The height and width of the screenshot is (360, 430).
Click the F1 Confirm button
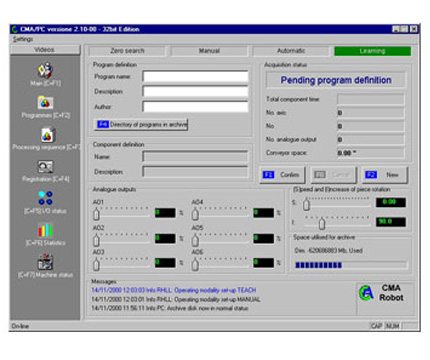282,175
